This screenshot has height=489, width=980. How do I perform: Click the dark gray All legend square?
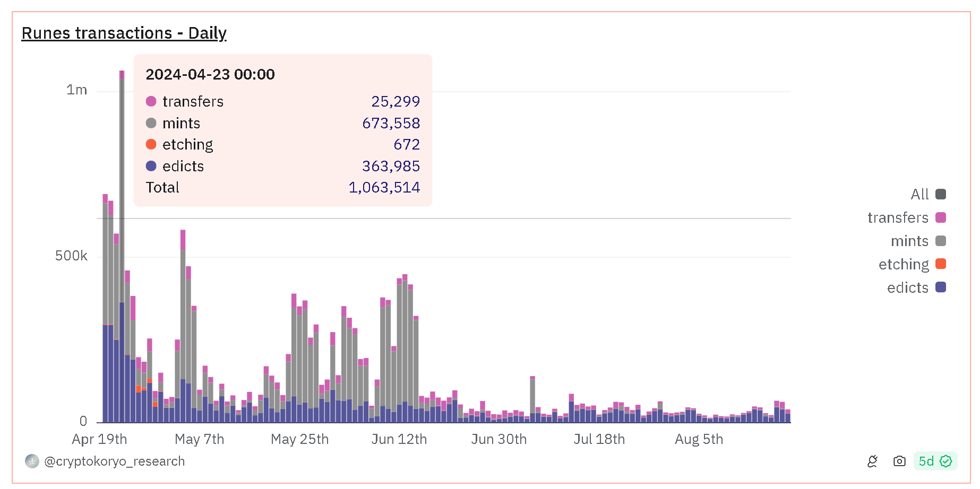pos(940,194)
